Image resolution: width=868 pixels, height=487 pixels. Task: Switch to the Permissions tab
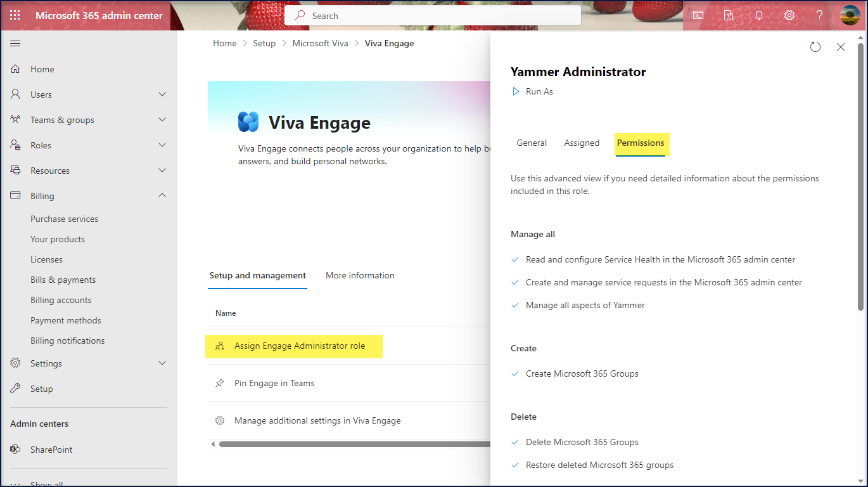[x=641, y=143]
